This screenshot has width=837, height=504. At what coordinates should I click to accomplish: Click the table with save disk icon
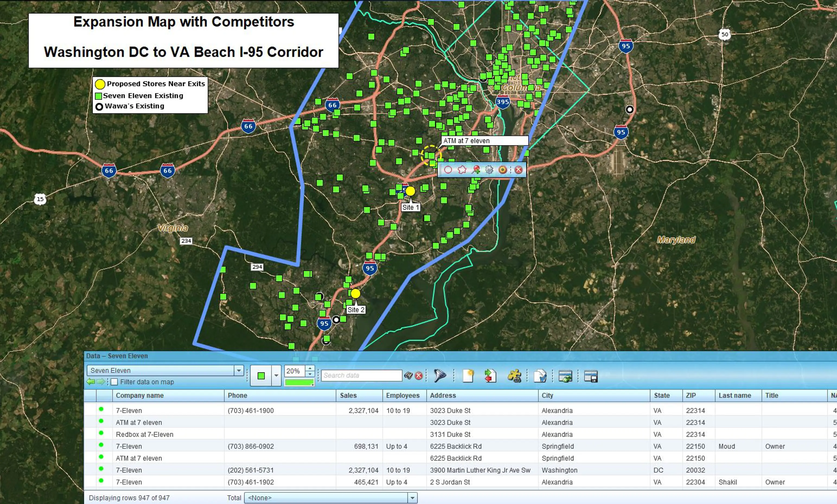tap(591, 376)
